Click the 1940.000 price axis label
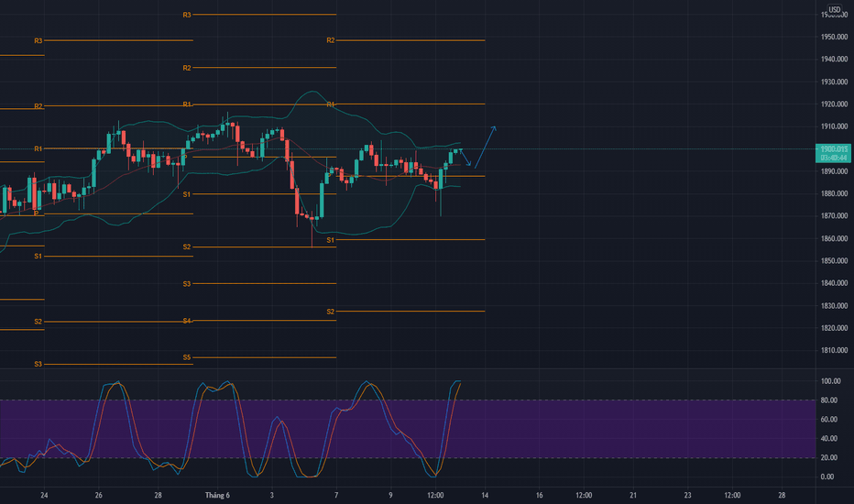This screenshot has width=854, height=504. click(x=834, y=60)
